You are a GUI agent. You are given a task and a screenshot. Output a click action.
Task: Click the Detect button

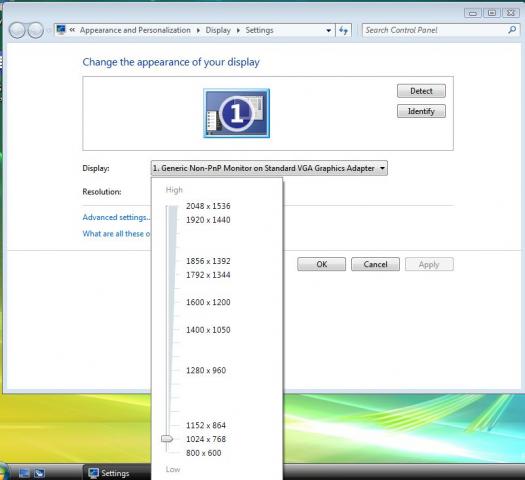pos(421,91)
